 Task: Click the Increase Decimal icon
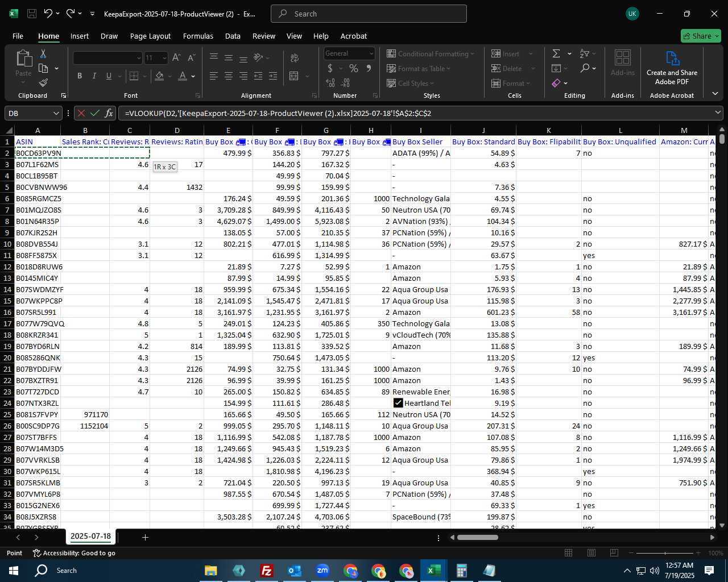coord(330,83)
